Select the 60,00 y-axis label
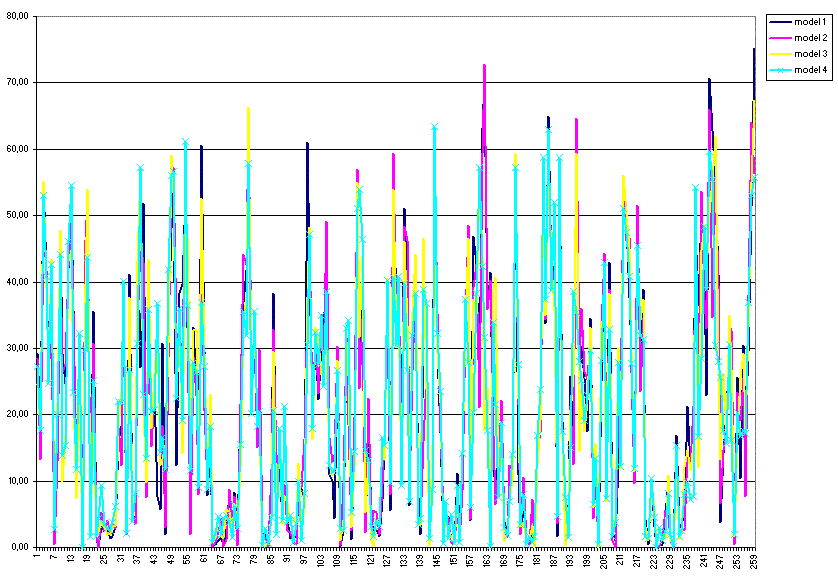Viewport: 838px width, 579px height. coord(17,149)
